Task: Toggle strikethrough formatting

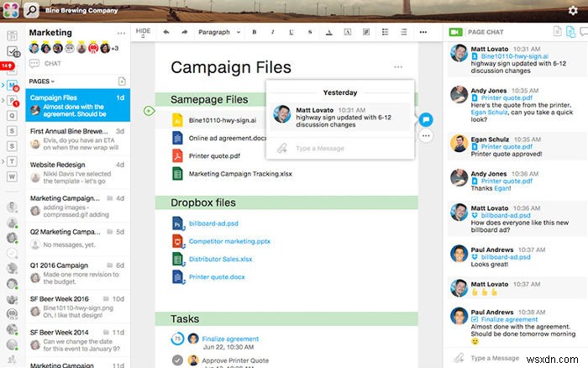Action: [310, 32]
